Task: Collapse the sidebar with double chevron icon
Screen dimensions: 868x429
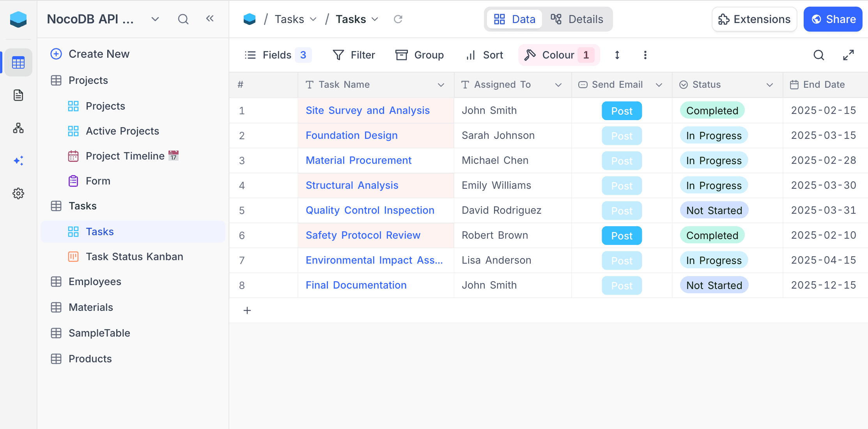Action: pyautogui.click(x=210, y=19)
